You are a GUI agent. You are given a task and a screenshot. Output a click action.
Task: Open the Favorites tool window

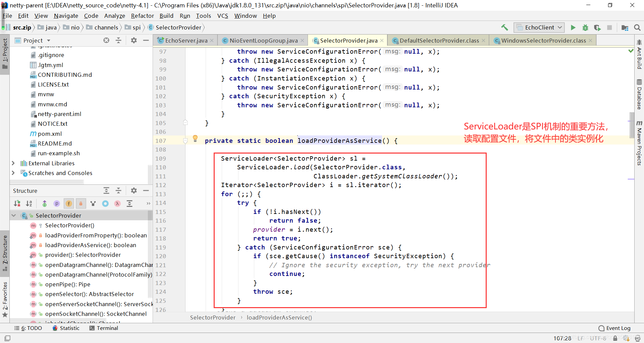(x=5, y=299)
